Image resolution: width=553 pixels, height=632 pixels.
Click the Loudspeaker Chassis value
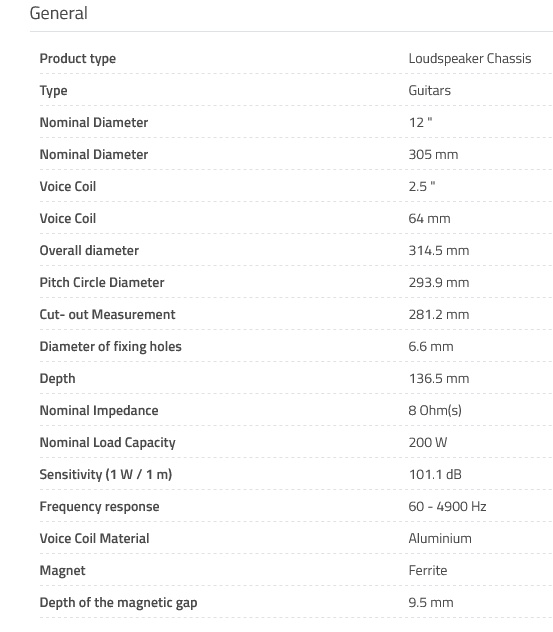coord(470,58)
